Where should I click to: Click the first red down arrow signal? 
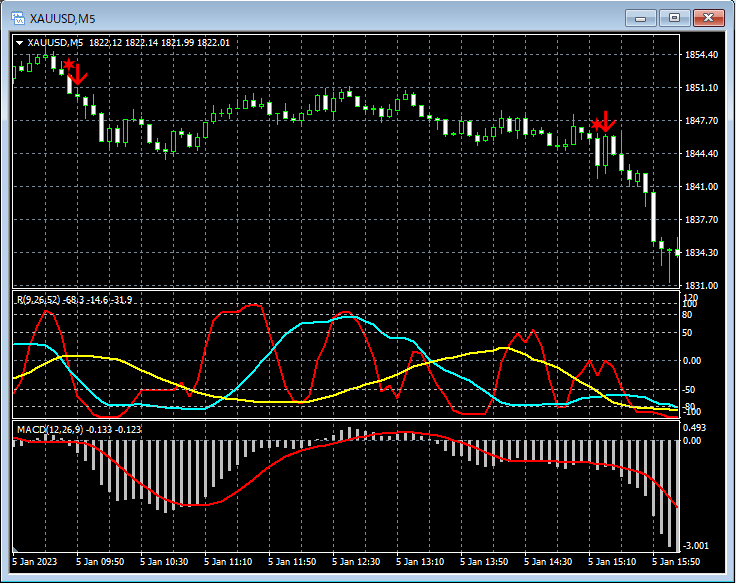tap(79, 74)
